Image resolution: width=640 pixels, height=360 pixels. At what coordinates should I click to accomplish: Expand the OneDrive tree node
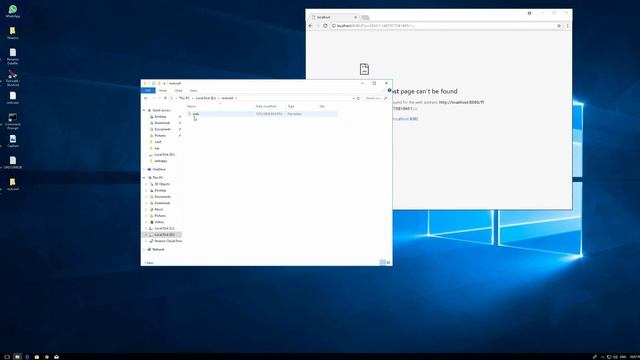tap(144, 169)
